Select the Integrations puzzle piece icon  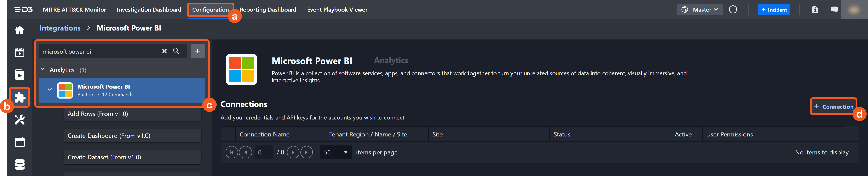(x=20, y=97)
